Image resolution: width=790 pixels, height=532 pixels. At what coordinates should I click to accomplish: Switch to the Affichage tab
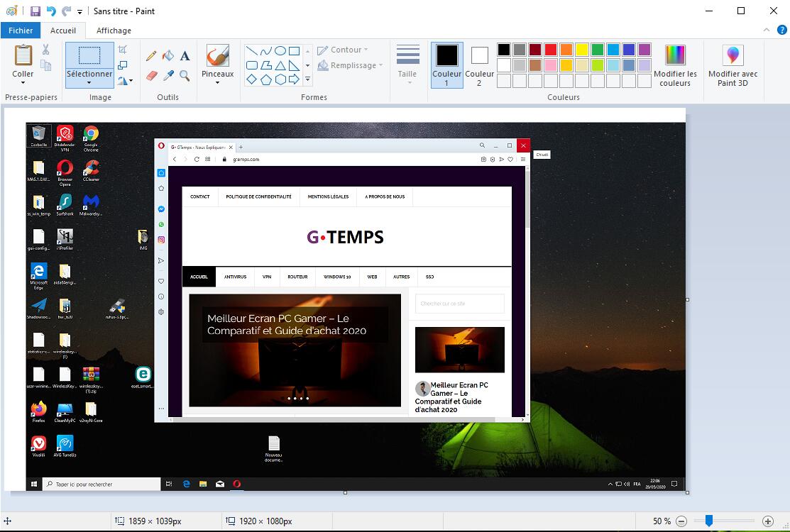pos(113,31)
